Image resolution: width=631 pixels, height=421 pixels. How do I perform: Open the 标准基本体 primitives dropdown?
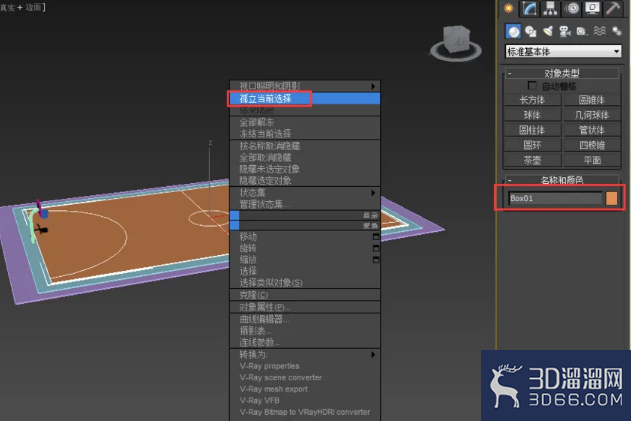pyautogui.click(x=563, y=52)
